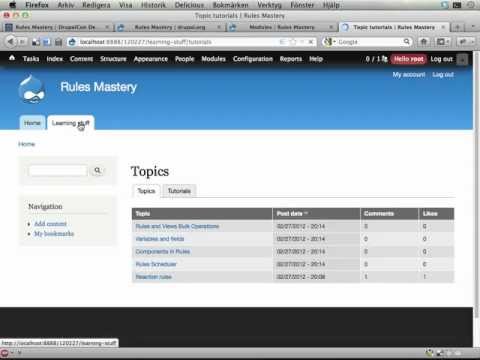Click Log out link below toolbar
The height and width of the screenshot is (360, 480).
[443, 74]
